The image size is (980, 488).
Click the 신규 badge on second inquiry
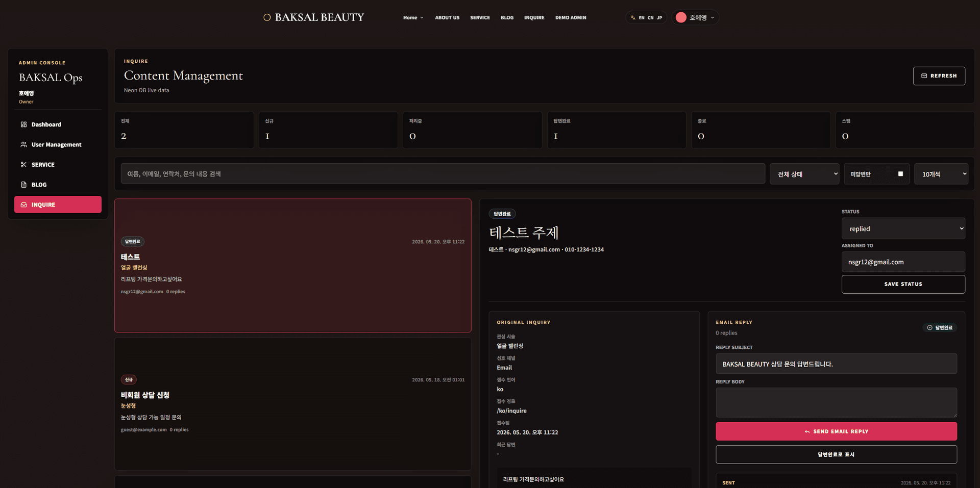coord(129,379)
